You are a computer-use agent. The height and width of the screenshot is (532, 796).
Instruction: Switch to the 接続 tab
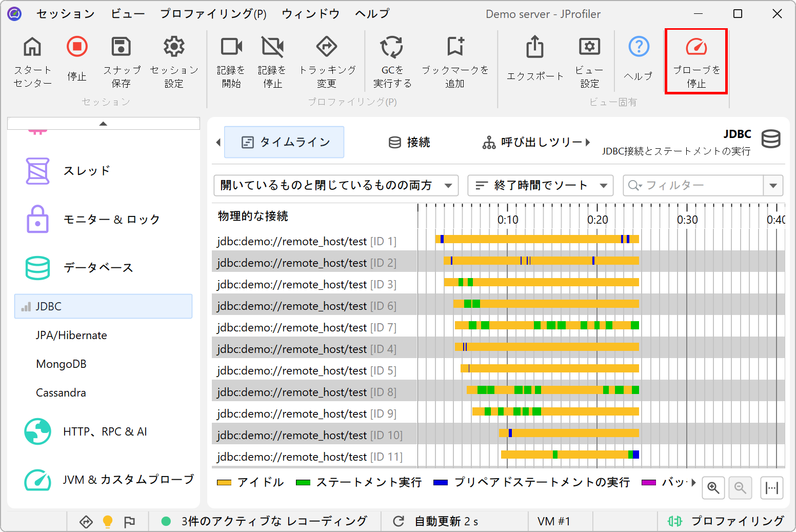click(409, 142)
